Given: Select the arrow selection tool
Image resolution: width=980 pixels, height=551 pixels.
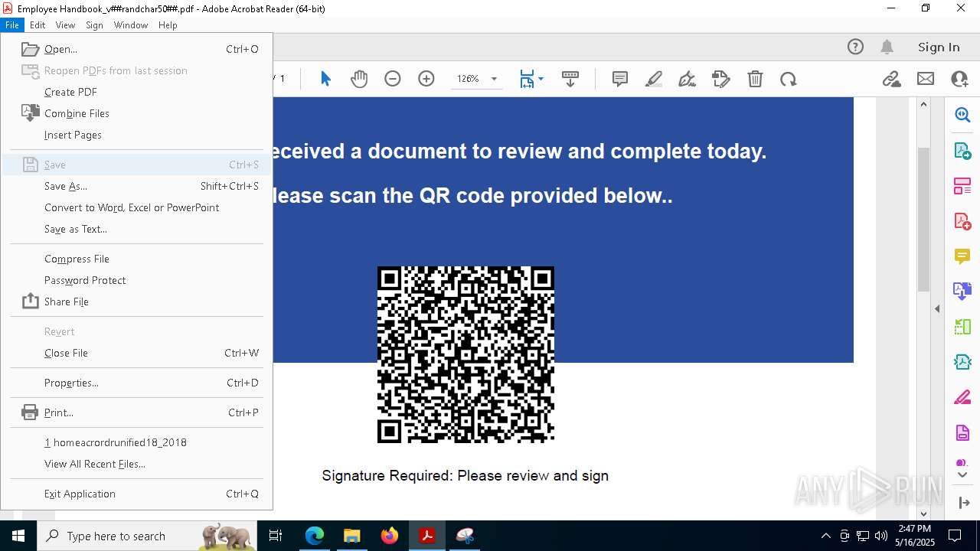Looking at the screenshot, I should pyautogui.click(x=325, y=79).
